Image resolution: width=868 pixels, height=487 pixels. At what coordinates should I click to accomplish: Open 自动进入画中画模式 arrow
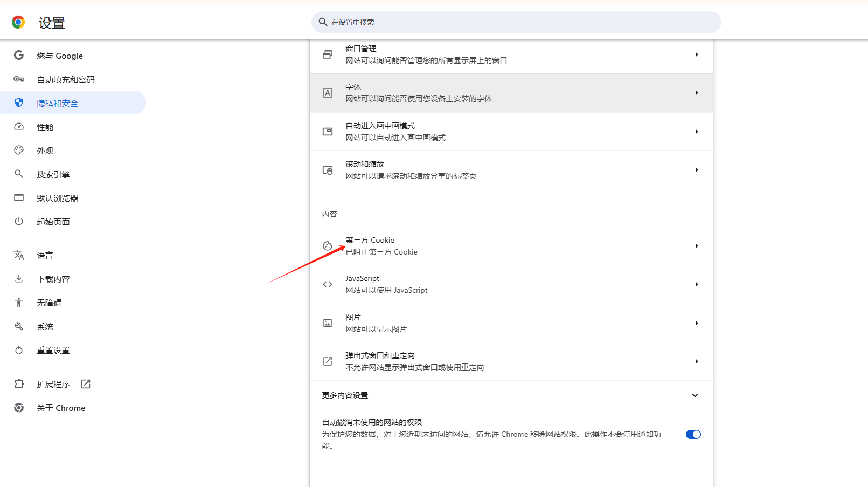point(697,132)
